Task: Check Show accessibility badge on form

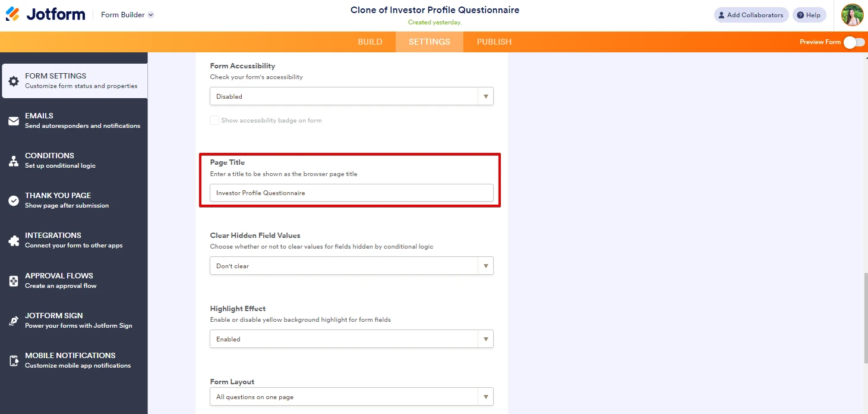Action: (214, 120)
